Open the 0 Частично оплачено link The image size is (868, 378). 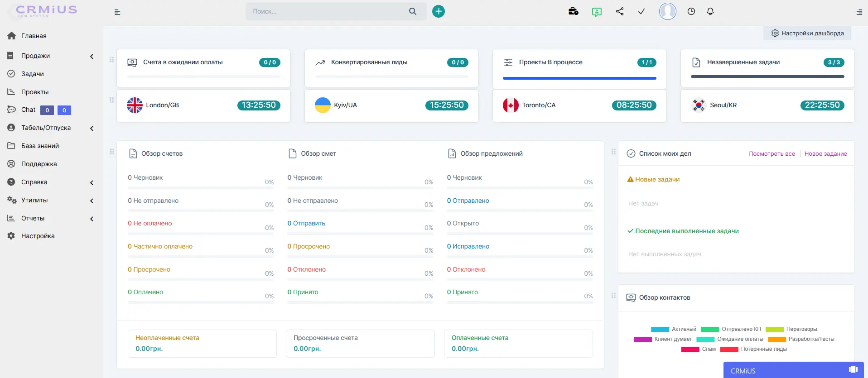[160, 246]
